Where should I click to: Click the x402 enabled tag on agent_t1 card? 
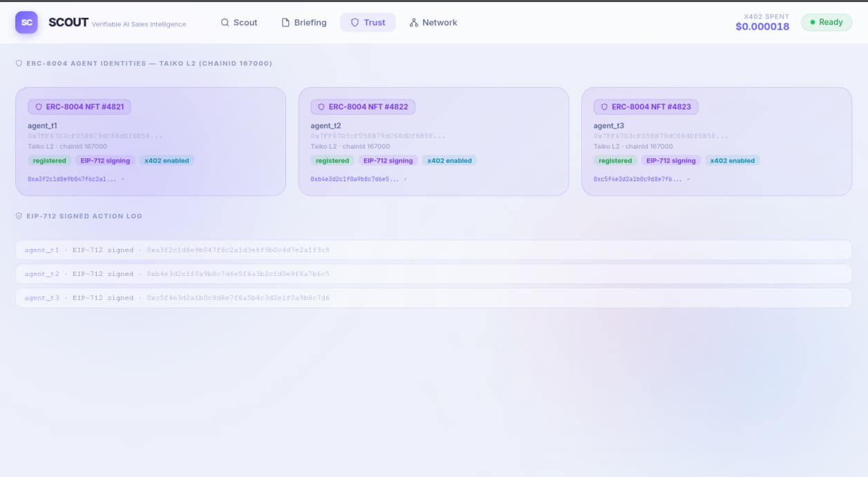[x=167, y=160]
